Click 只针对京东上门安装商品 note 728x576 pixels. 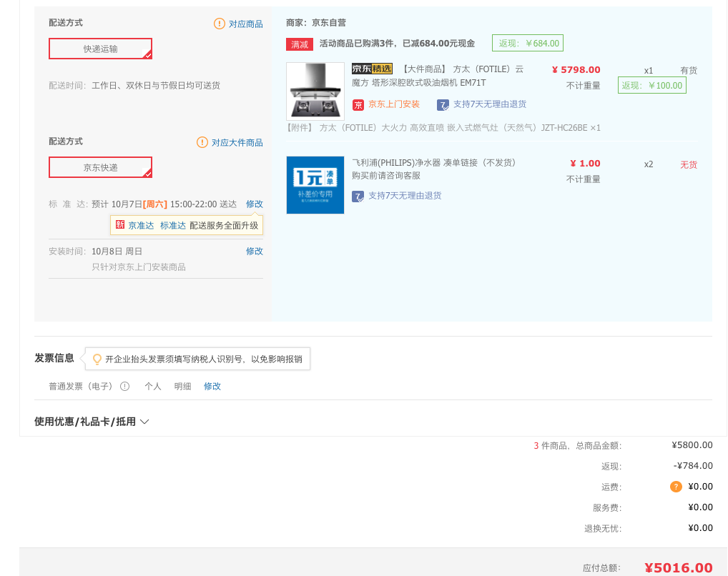click(x=138, y=267)
